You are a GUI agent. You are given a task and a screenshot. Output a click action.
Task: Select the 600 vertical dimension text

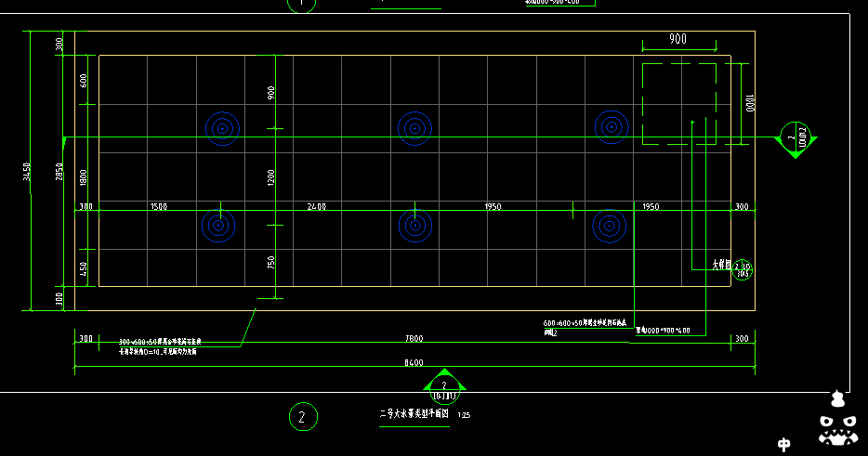click(83, 81)
